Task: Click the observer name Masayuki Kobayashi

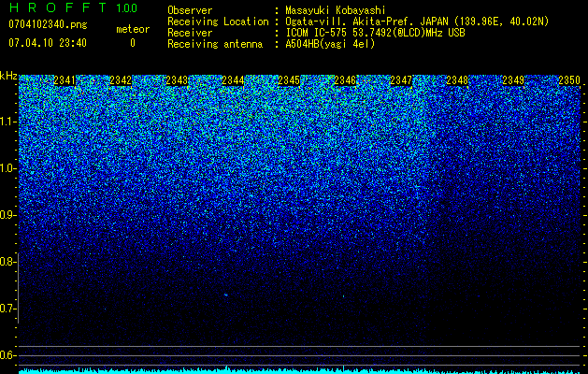Action: pyautogui.click(x=335, y=10)
